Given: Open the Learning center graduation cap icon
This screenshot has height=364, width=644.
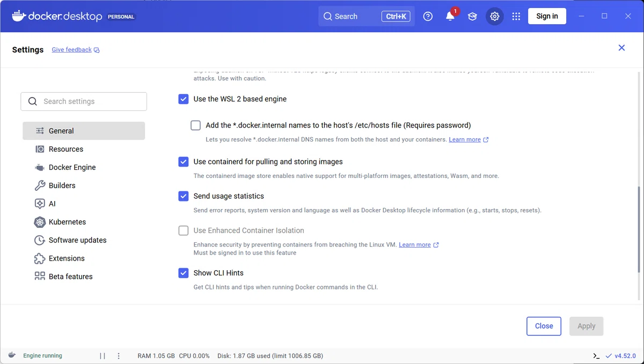Looking at the screenshot, I should [x=472, y=16].
